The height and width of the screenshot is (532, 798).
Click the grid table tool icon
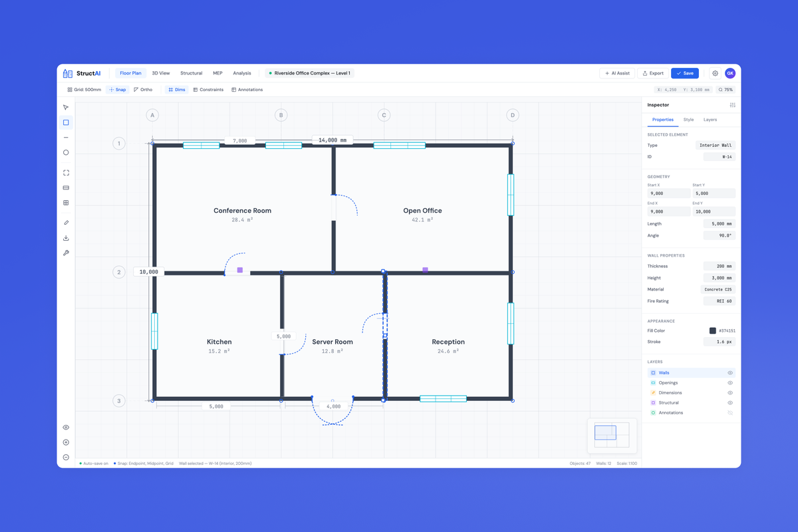click(66, 202)
